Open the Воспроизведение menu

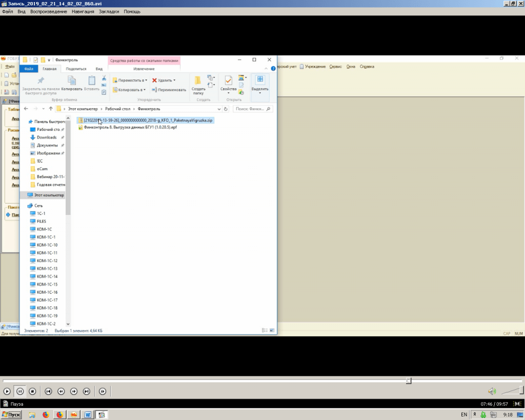point(48,11)
